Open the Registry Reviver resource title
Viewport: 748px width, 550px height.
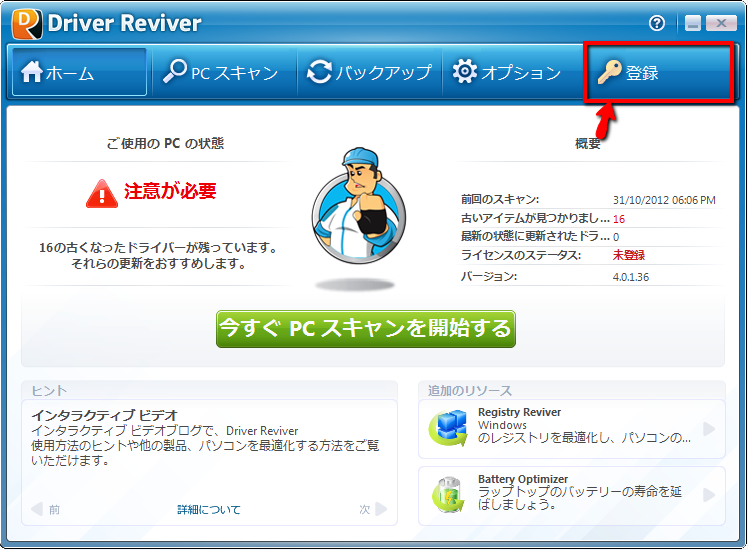[519, 412]
